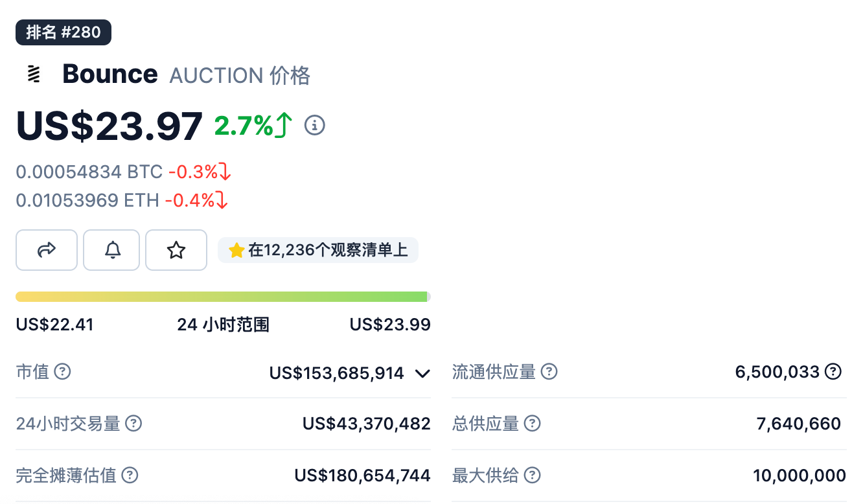This screenshot has width=863, height=504.
Task: Click the 完全摊薄估值 help icon
Action: [x=130, y=475]
